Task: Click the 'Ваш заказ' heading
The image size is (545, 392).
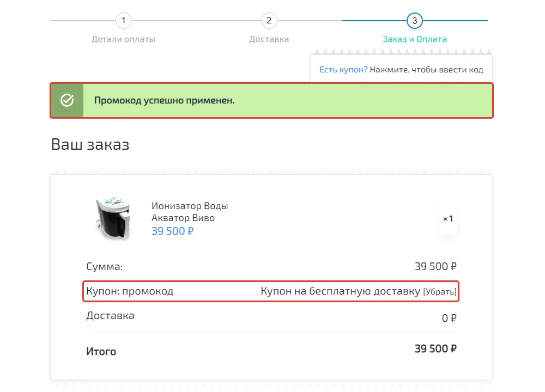Action: (x=90, y=144)
